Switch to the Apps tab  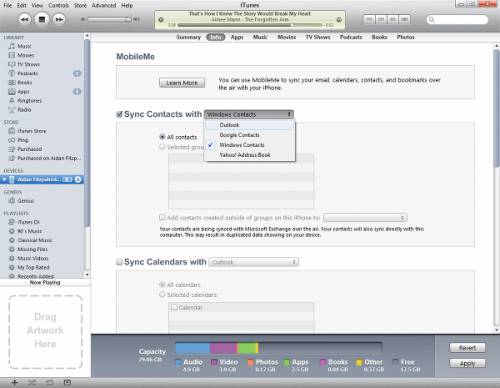237,37
